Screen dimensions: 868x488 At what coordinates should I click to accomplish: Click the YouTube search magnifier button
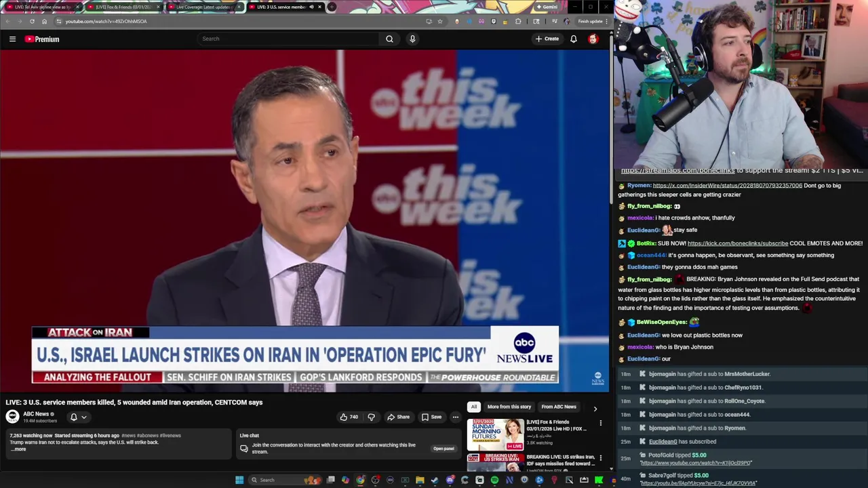[389, 39]
